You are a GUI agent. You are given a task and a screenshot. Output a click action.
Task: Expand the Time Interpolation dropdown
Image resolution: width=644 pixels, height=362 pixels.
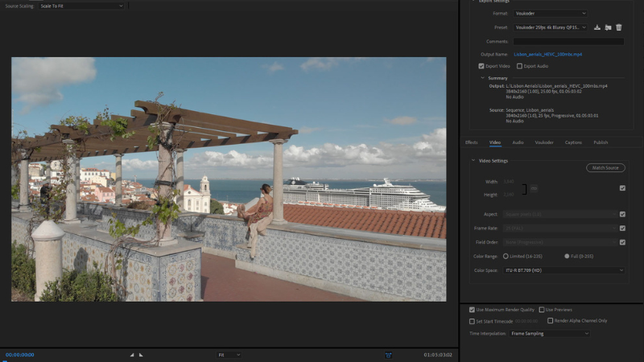[549, 333]
